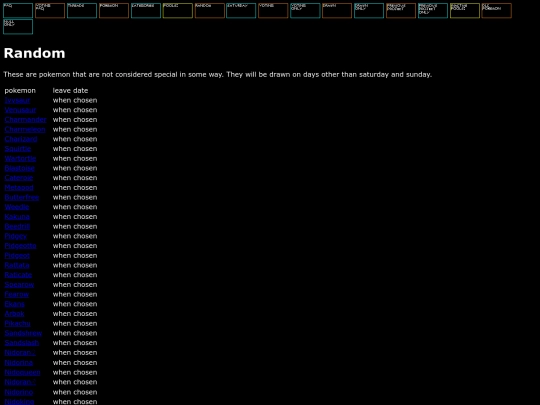The width and height of the screenshot is (540, 405).
Task: Open the Charmeleon link
Action: click(25, 129)
